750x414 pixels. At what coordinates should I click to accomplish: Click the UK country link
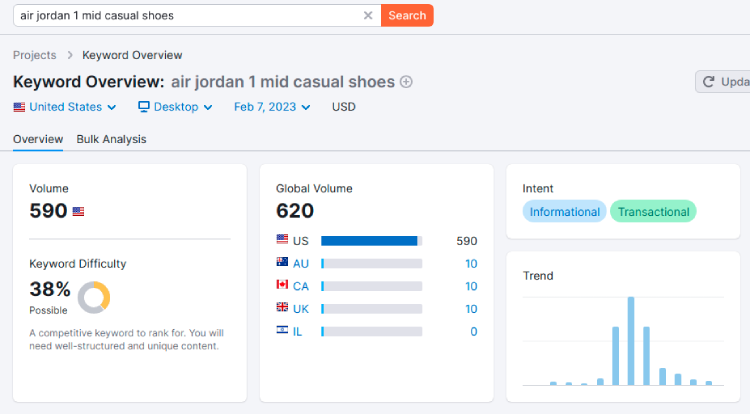[x=301, y=309]
